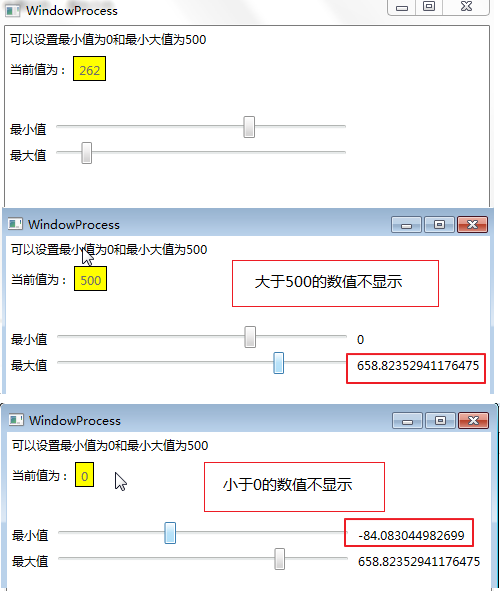The image size is (501, 591).
Task: Select yellow value box showing 500
Action: (x=90, y=279)
